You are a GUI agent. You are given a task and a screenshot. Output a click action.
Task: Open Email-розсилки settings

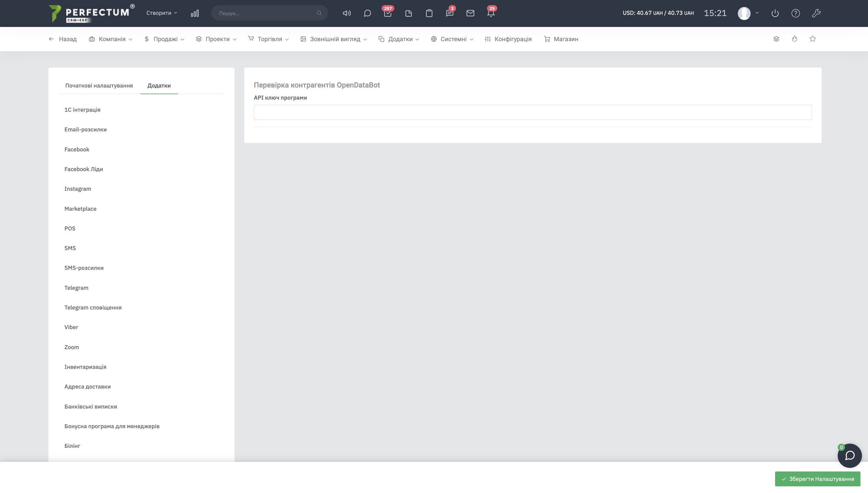[86, 129]
